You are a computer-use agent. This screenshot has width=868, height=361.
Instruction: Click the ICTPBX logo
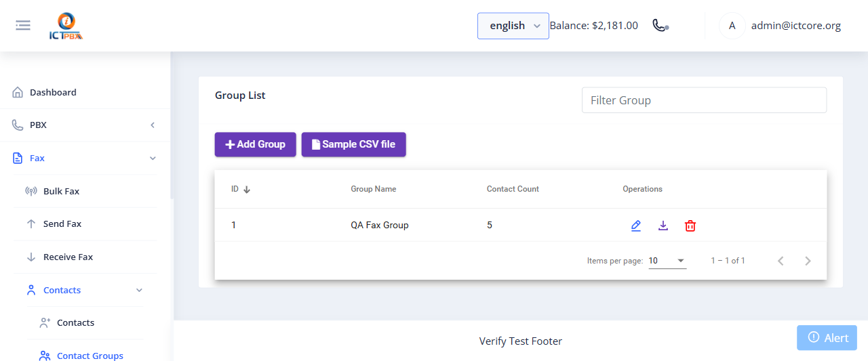(x=66, y=26)
